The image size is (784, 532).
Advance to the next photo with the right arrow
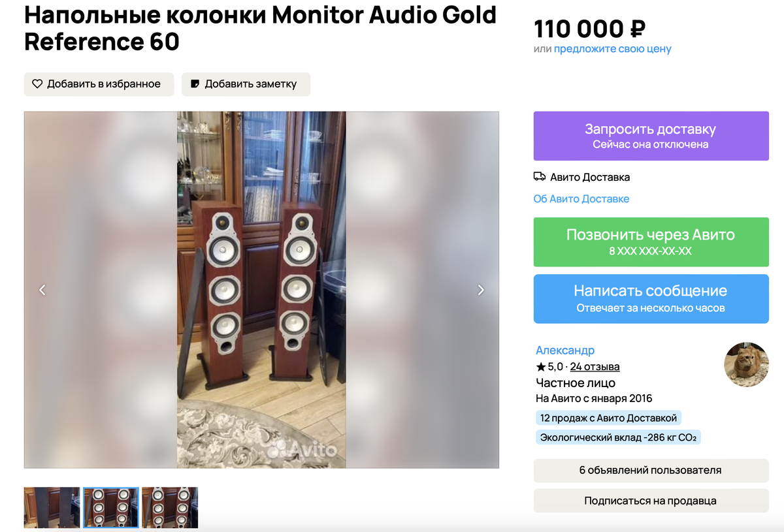tap(481, 290)
